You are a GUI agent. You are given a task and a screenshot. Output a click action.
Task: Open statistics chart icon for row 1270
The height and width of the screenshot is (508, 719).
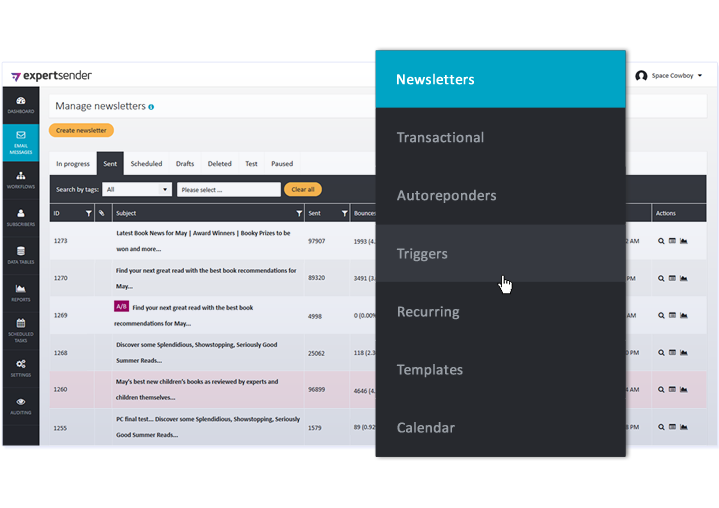(x=684, y=278)
